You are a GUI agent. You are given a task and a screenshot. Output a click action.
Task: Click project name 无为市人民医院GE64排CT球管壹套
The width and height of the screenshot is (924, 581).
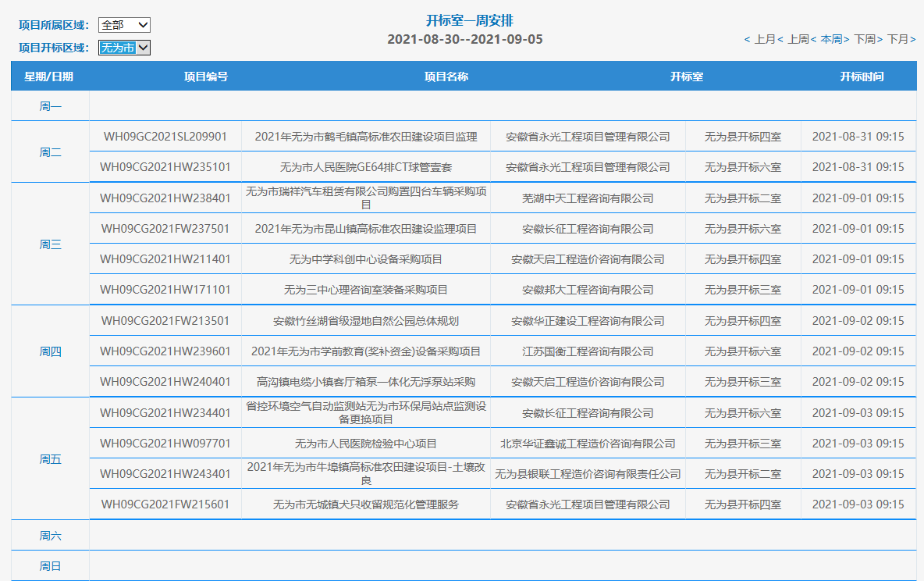coord(366,168)
